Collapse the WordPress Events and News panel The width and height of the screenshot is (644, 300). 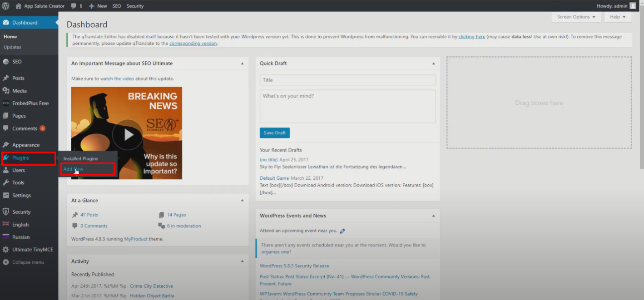coord(433,216)
